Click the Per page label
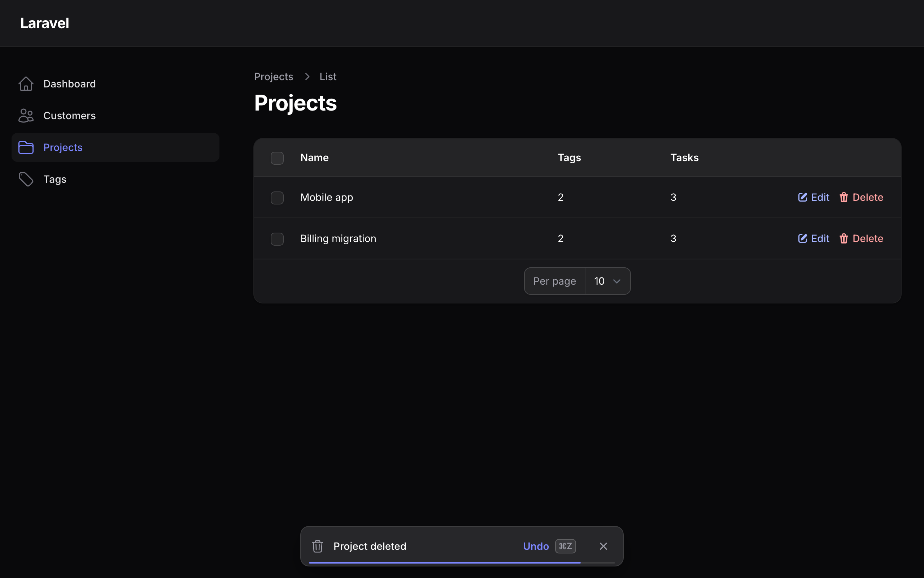Image resolution: width=924 pixels, height=578 pixels. (554, 281)
